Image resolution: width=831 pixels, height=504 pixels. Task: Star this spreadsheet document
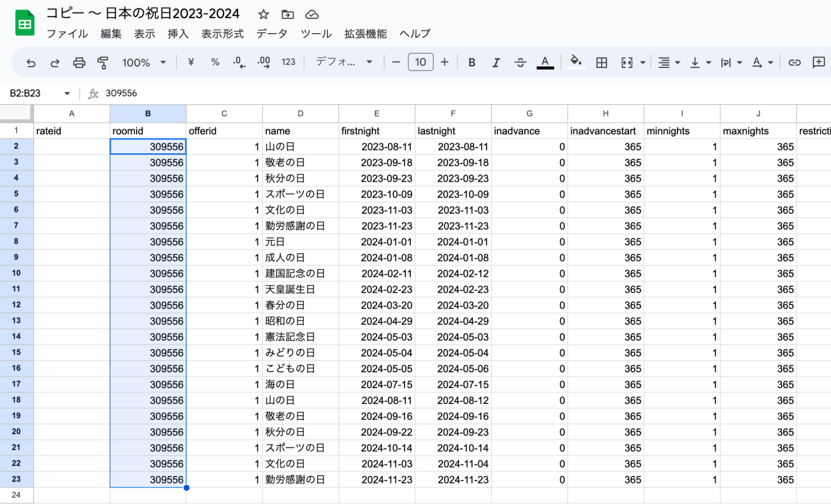pos(263,15)
